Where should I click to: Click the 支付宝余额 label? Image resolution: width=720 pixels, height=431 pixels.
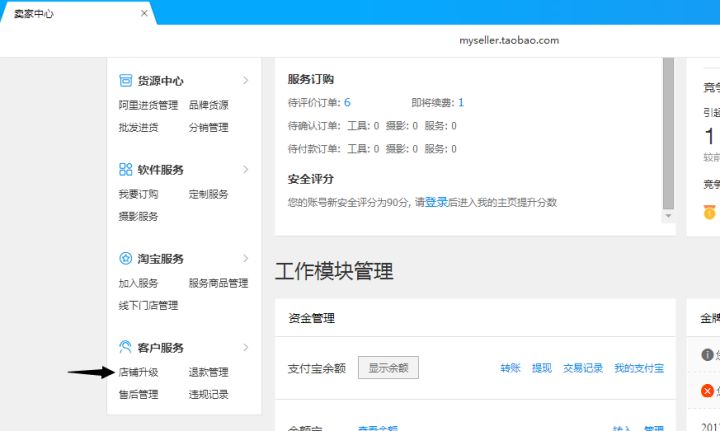317,368
